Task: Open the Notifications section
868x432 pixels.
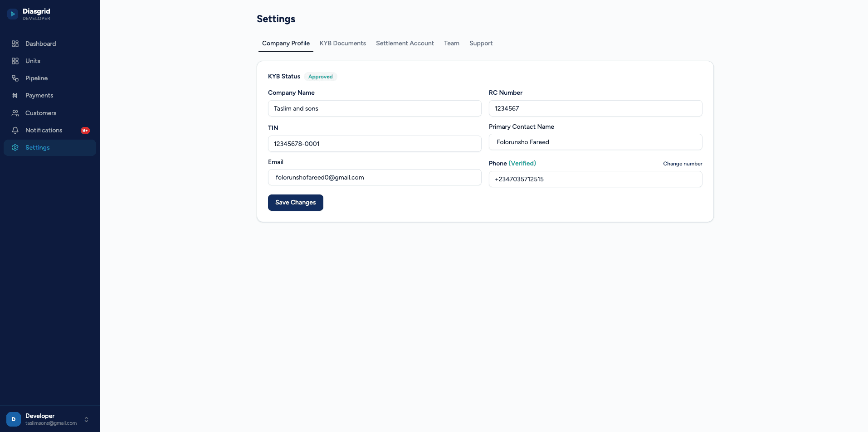Action: coord(50,130)
